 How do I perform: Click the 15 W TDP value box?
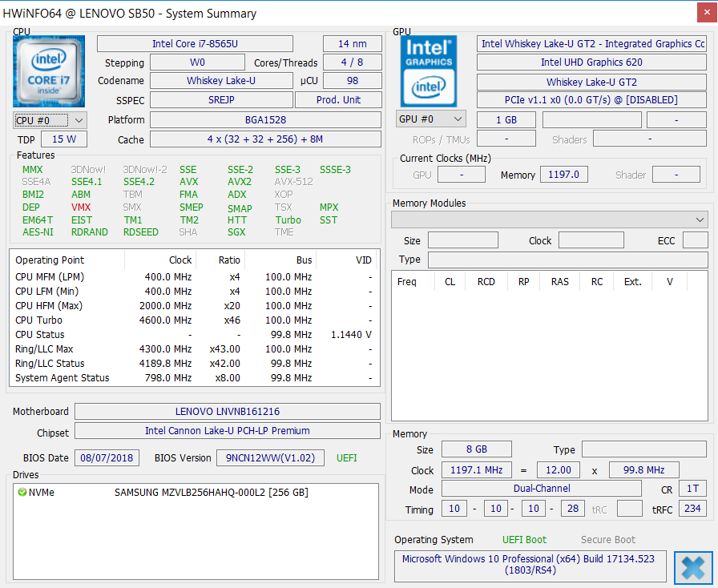(x=63, y=139)
